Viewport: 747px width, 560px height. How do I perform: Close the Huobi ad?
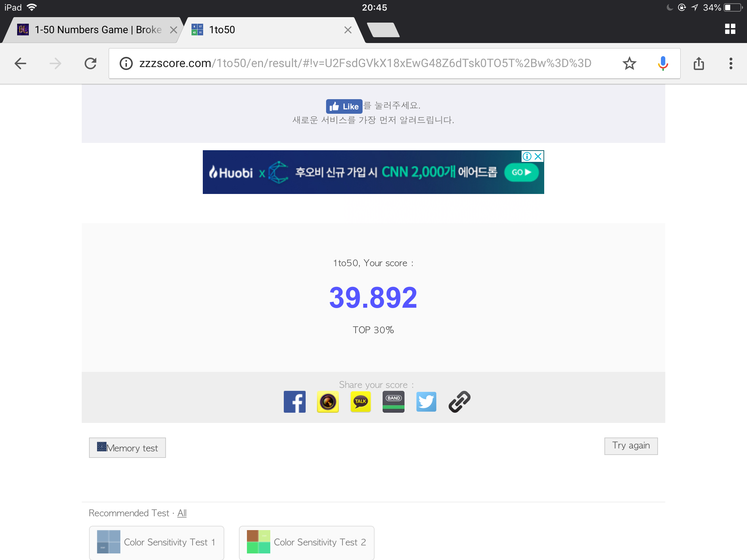[538, 156]
